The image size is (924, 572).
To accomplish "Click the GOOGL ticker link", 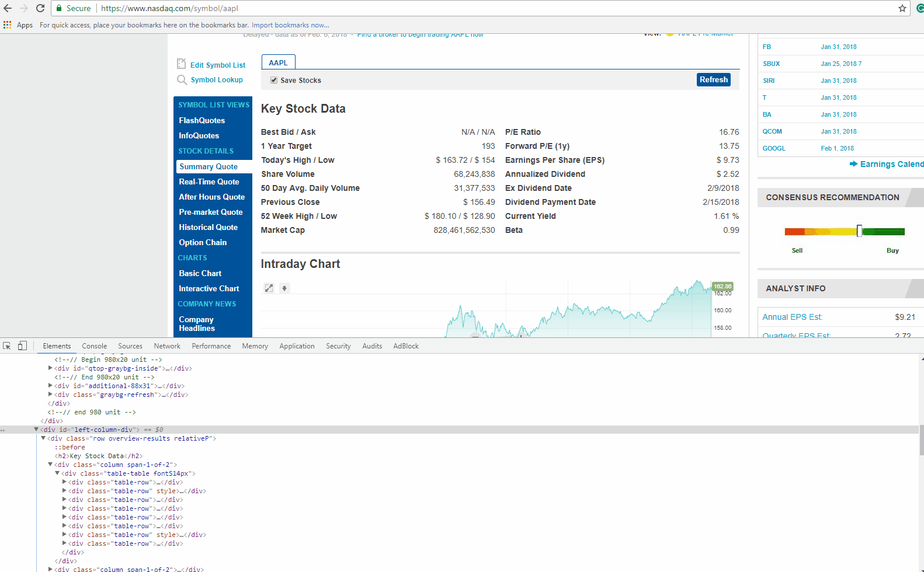I will tap(774, 148).
